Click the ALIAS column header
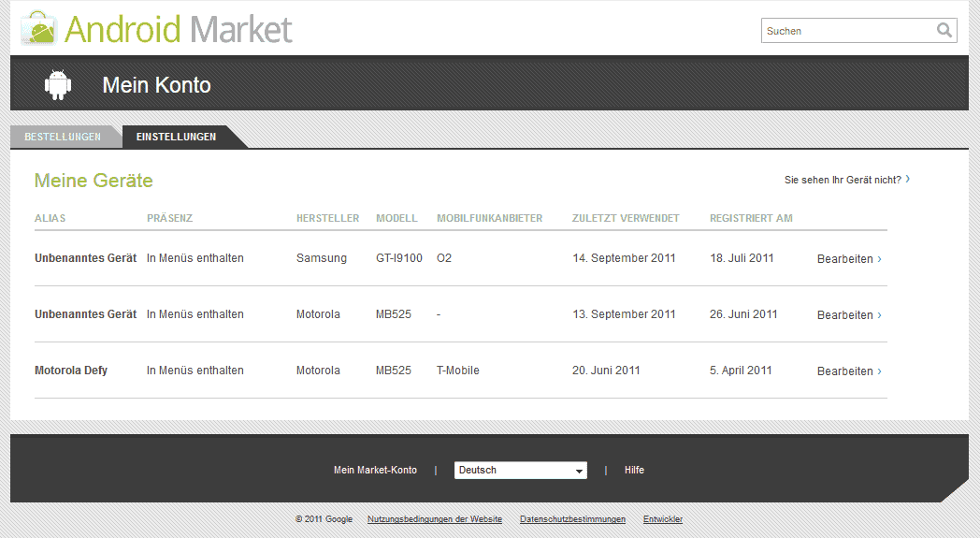 [x=50, y=218]
